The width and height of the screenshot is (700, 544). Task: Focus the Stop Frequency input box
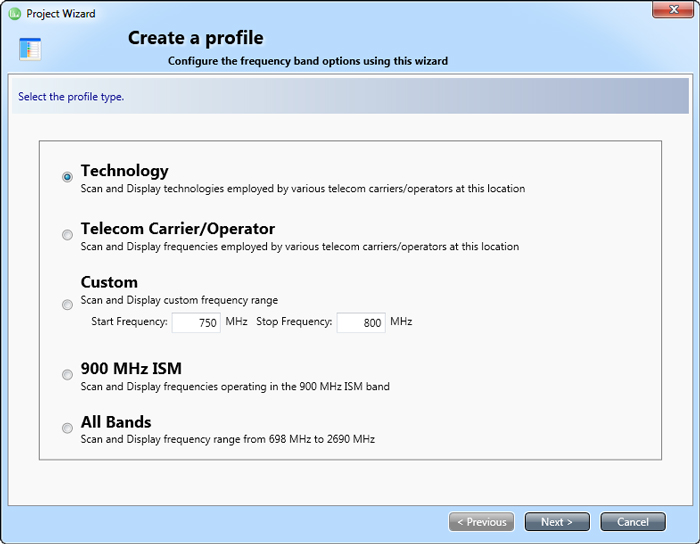[x=361, y=323]
